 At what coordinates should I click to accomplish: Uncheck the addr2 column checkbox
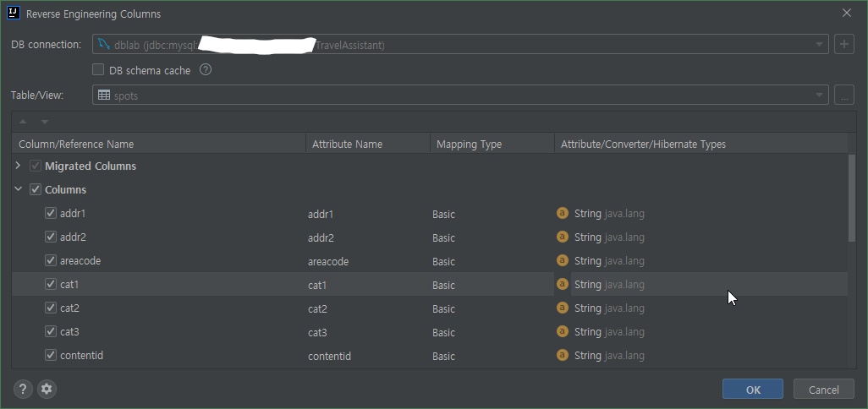point(51,237)
